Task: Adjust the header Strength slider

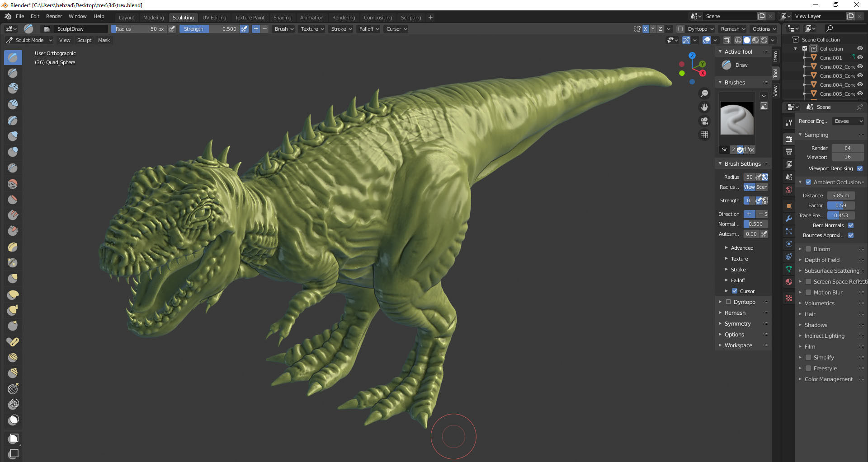Action: click(209, 29)
